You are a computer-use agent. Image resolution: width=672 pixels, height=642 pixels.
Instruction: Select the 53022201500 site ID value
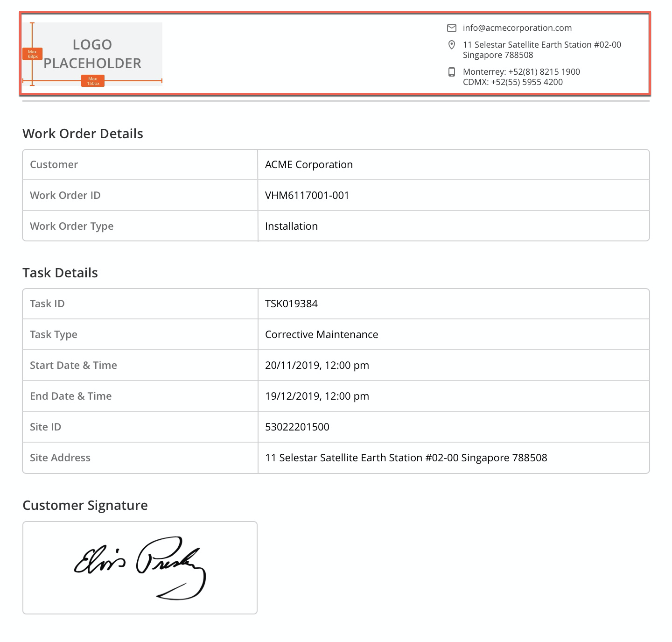point(297,427)
